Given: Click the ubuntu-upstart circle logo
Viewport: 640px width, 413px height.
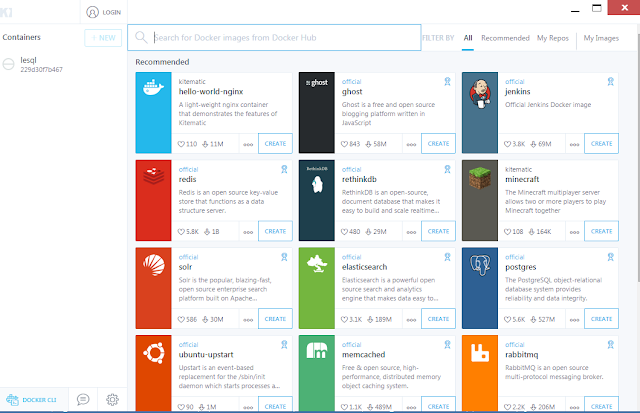Looking at the screenshot, I should point(153,353).
